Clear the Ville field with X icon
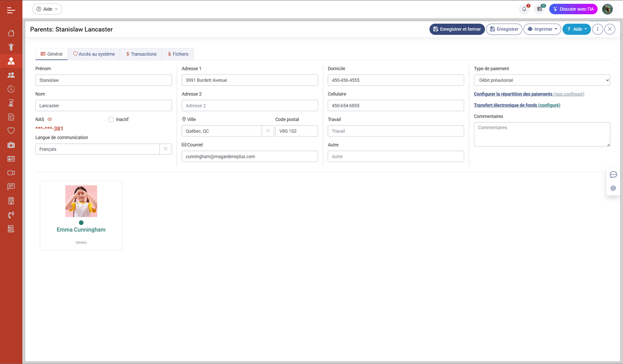Viewport: 623px width, 364px height. coord(268,131)
